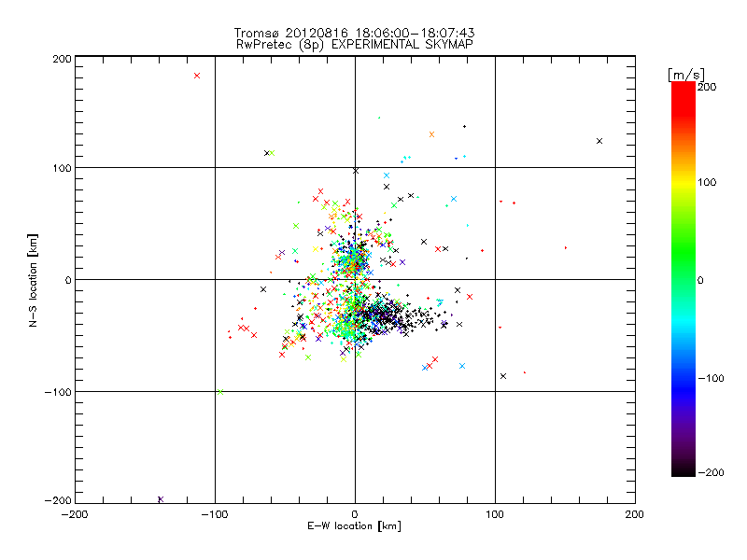Click the black X marker at far upper right
The height and width of the screenshot is (560, 747).
point(599,141)
